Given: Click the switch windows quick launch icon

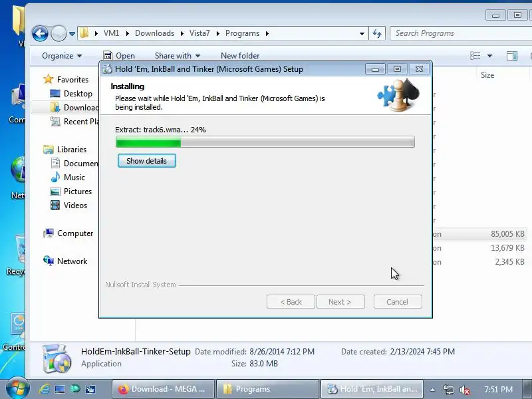Looking at the screenshot, I should tap(90, 389).
